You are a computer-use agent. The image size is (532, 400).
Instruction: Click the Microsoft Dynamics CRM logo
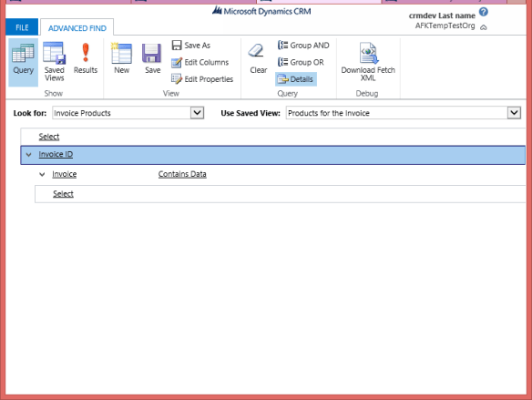click(261, 11)
